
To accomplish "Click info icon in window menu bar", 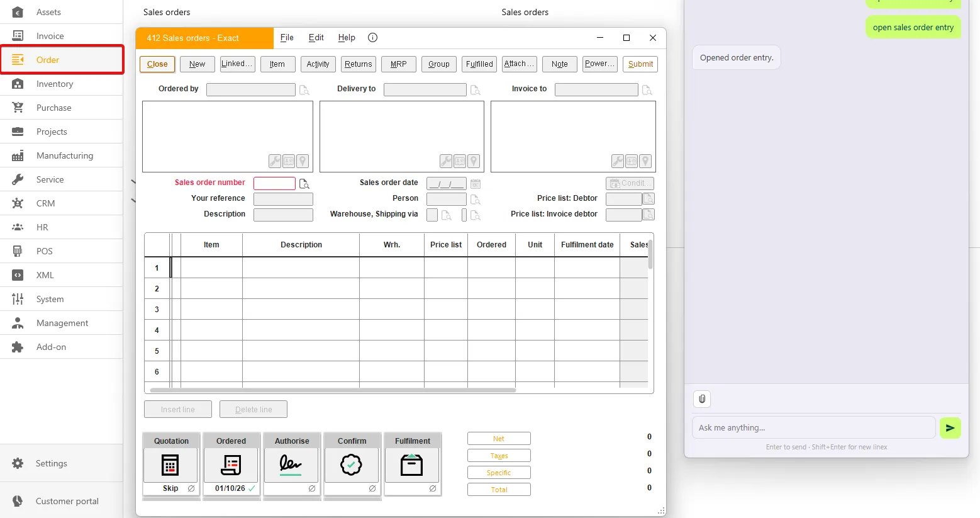I will tap(372, 38).
